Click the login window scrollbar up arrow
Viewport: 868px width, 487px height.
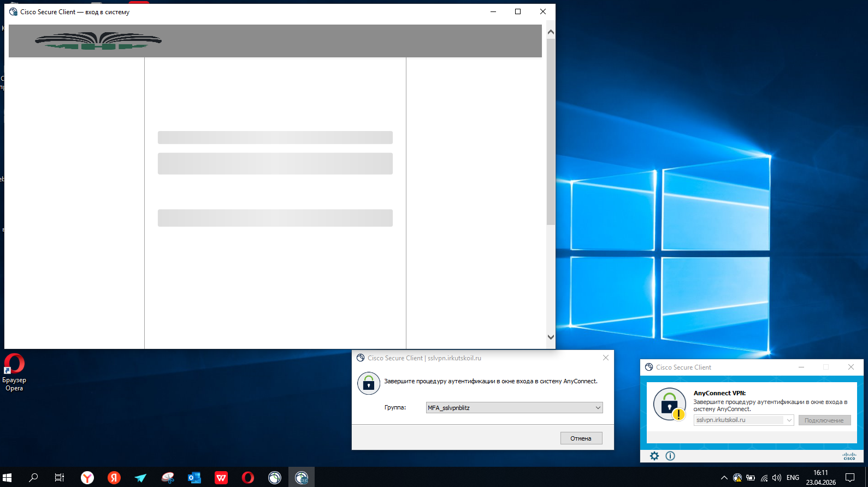click(551, 32)
